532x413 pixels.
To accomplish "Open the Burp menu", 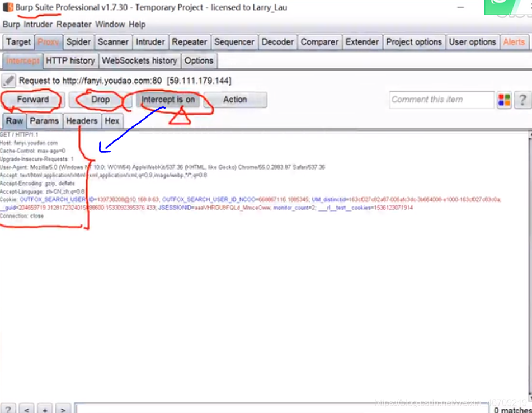I will point(11,25).
